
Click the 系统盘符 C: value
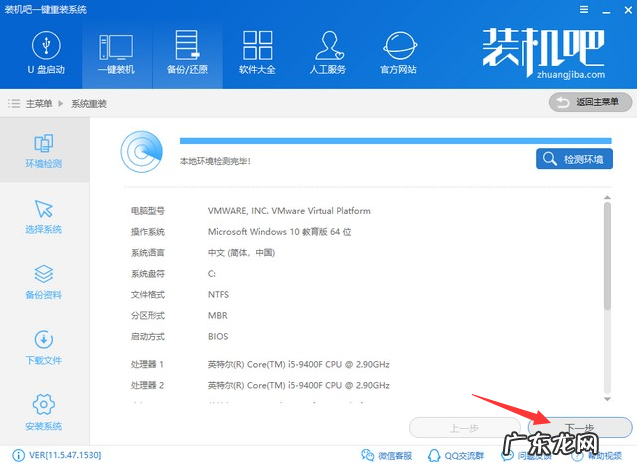tap(212, 274)
